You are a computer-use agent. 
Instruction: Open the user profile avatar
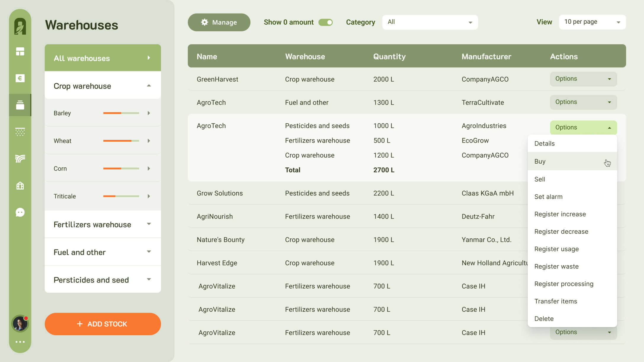click(x=20, y=323)
